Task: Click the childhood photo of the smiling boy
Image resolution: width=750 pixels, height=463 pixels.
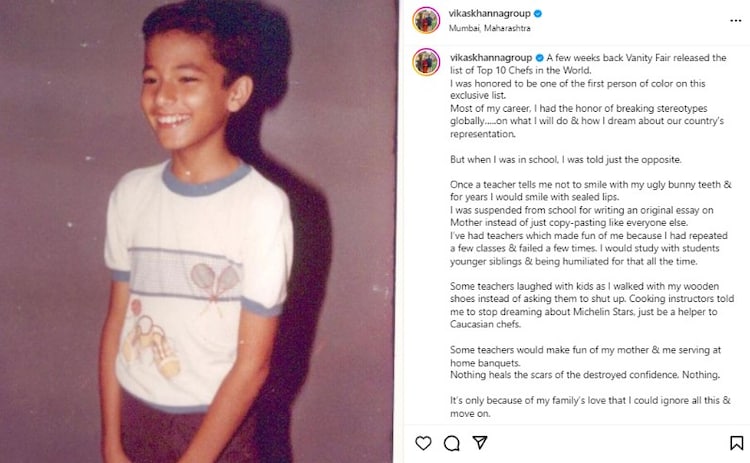Action: click(199, 232)
